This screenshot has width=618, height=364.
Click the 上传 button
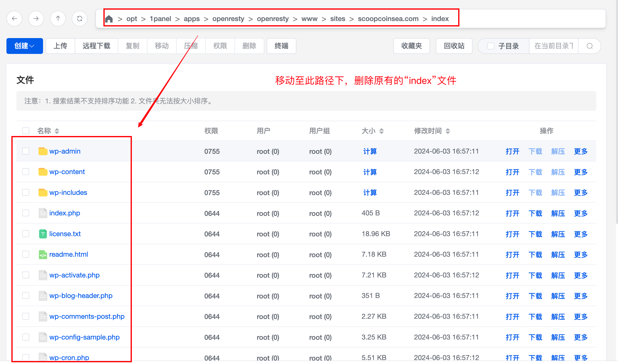(60, 46)
